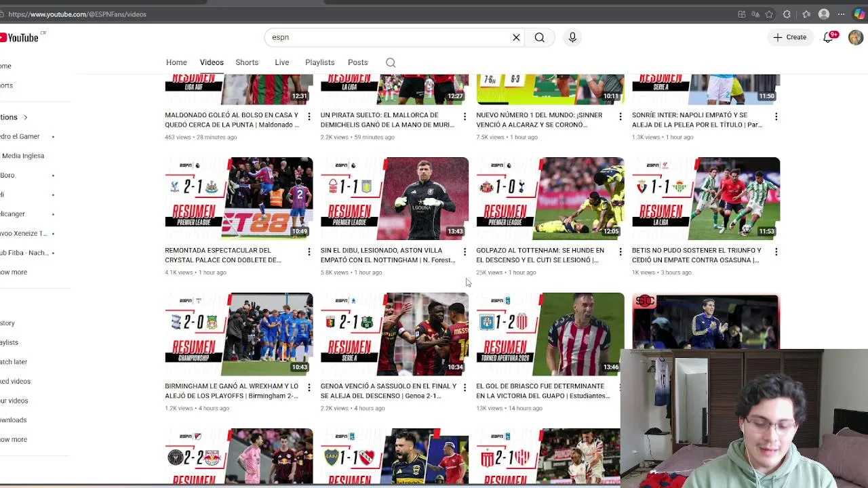
Task: Open the browser favorites list icon
Action: pos(806,14)
